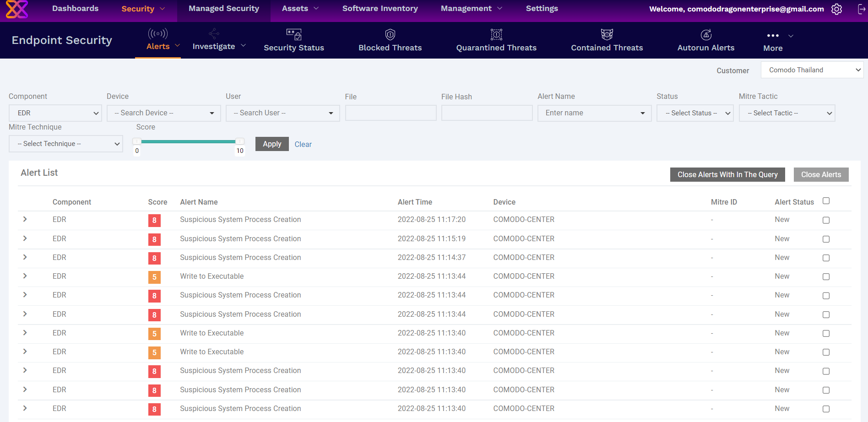Enter a file hash in the File Hash field

click(487, 113)
